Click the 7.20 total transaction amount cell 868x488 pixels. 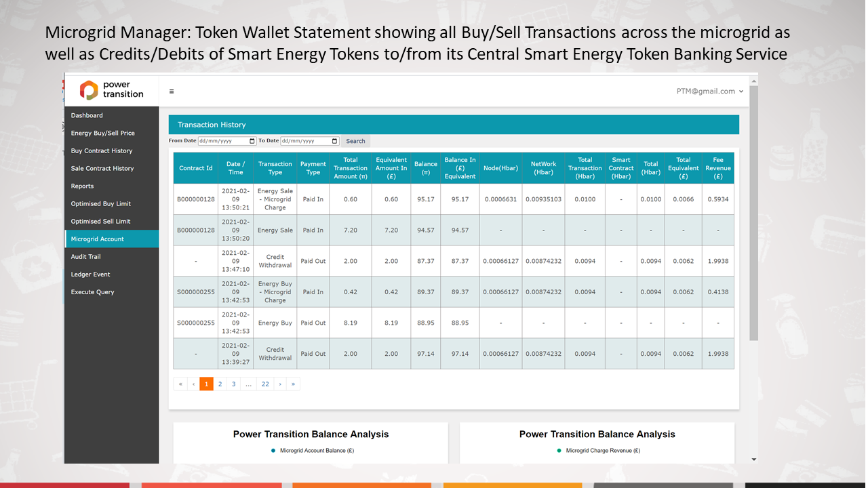tap(351, 230)
